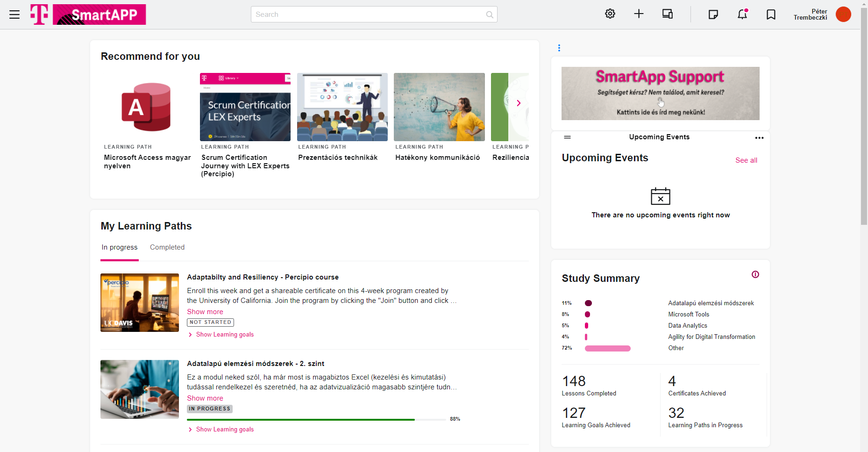Click the Telekom SmartAPP logo
This screenshot has width=868, height=452.
[88, 14]
